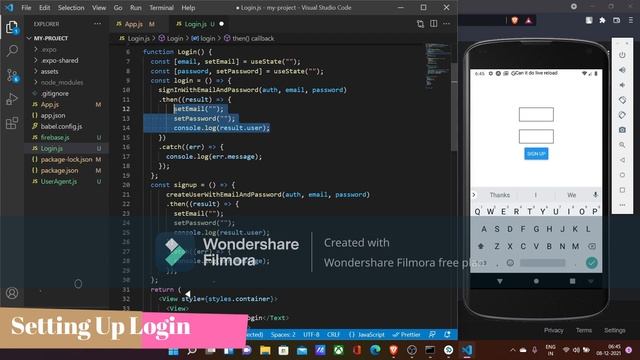Open the Extensions view
640x360 pixels.
[12, 122]
